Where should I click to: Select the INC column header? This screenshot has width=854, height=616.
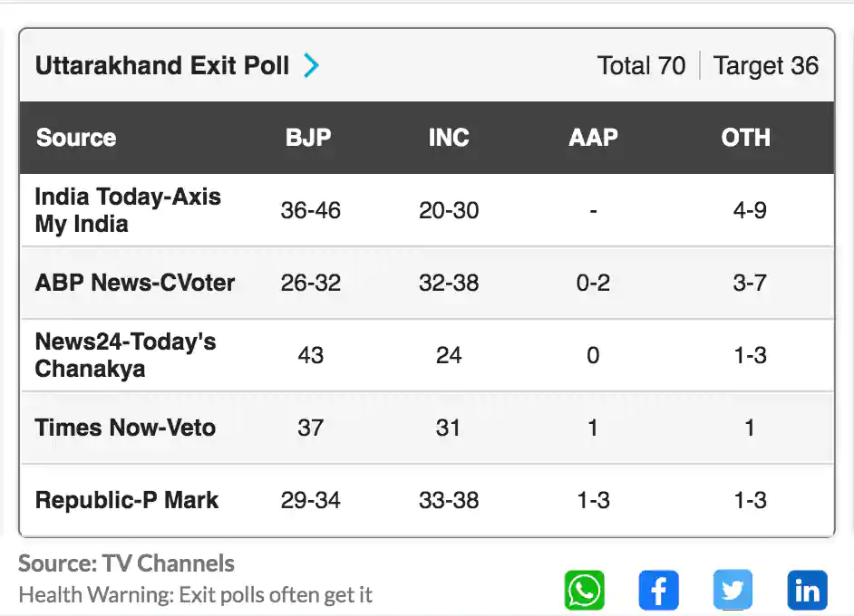click(x=449, y=137)
